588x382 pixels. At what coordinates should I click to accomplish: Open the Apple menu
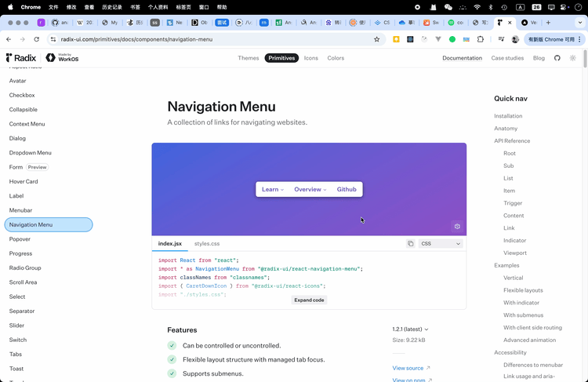click(x=10, y=7)
